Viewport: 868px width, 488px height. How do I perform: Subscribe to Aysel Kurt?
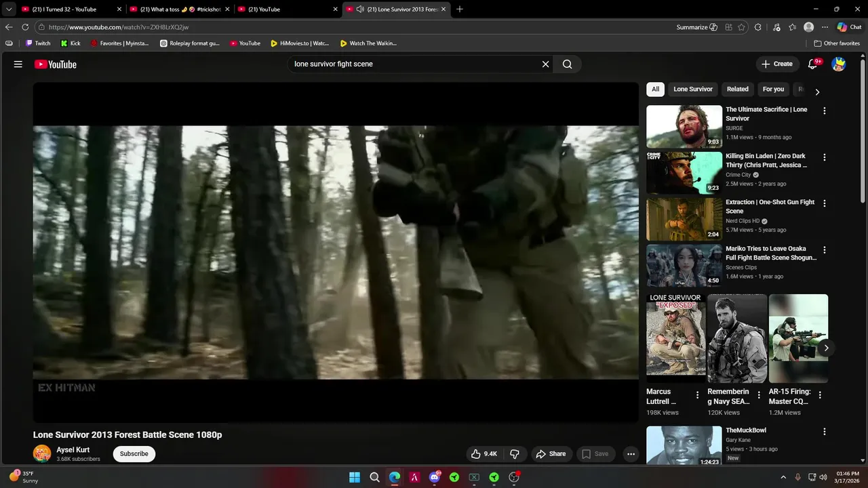[x=134, y=454]
